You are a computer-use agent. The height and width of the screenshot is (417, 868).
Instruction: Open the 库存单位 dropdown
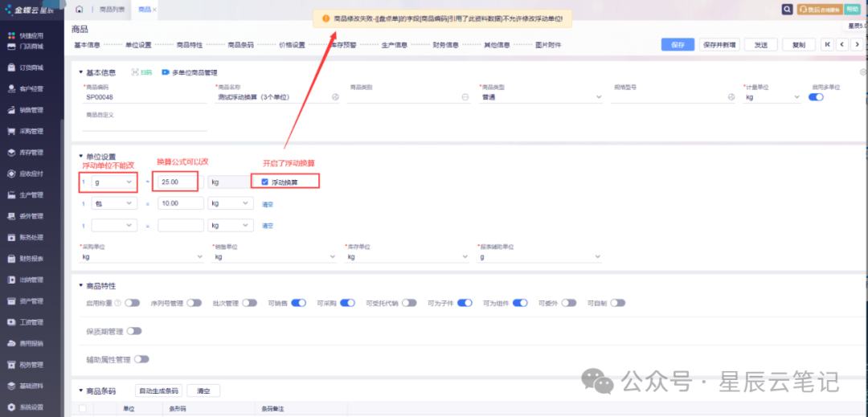coord(407,256)
